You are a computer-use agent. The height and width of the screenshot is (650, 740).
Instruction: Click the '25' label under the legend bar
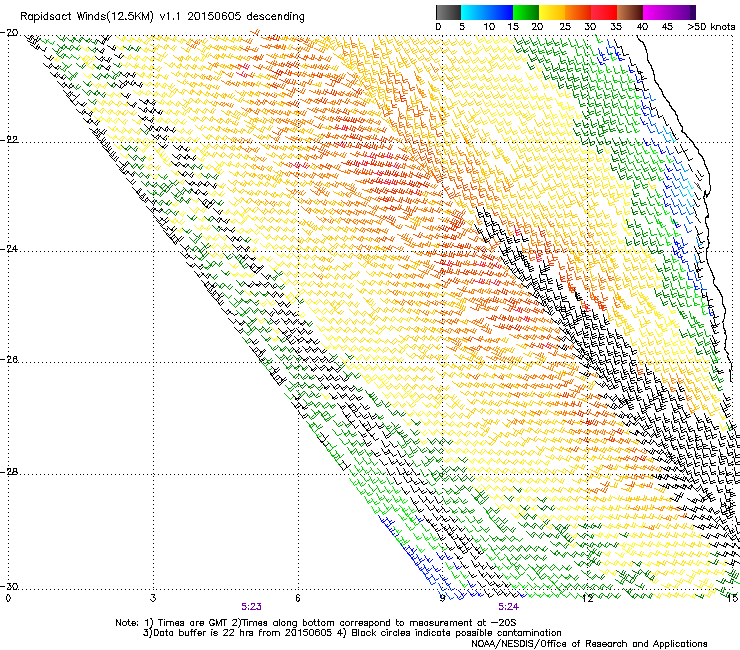coord(564,27)
